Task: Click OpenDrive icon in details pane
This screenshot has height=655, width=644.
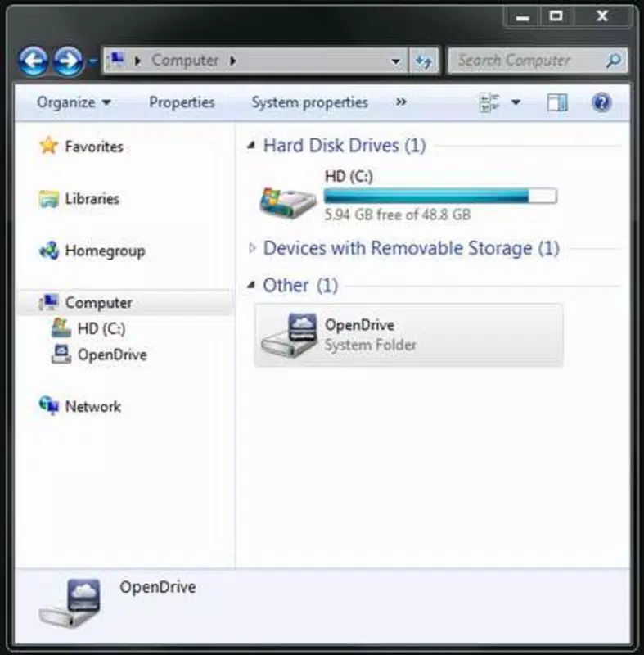Action: [x=70, y=603]
